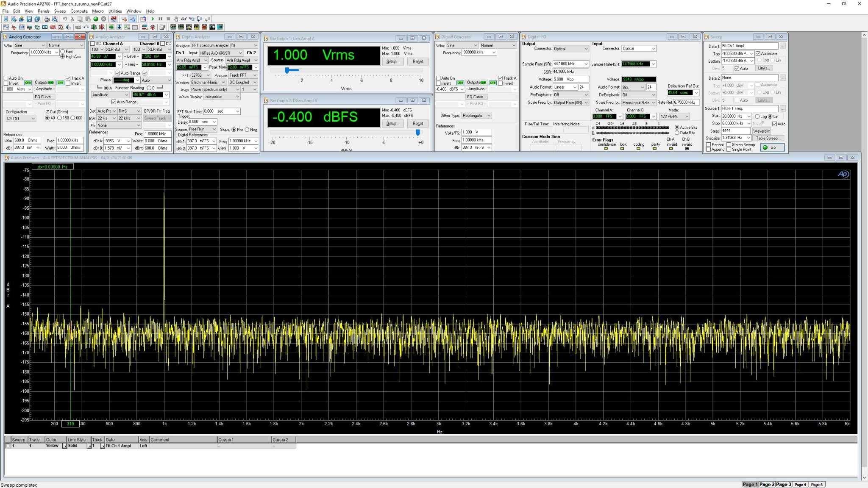The image size is (868, 488).
Task: Click the gray X circle toolbar icon
Action: 103,19
